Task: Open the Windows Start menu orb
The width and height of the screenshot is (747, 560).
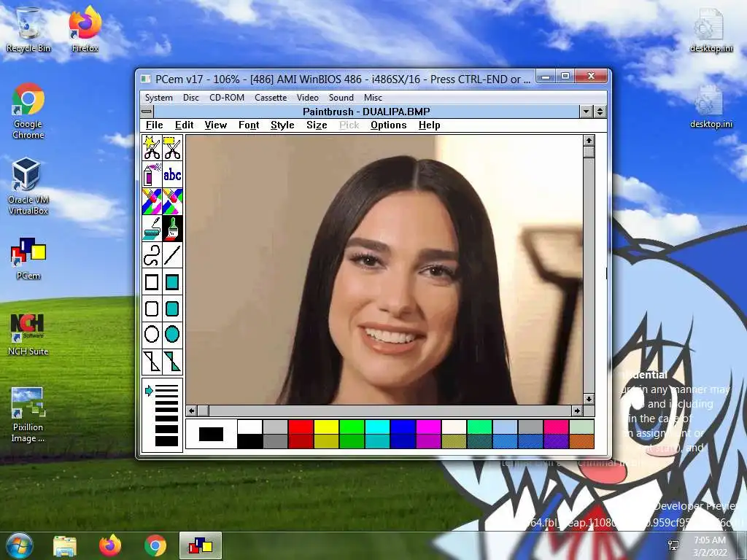Action: 19,545
